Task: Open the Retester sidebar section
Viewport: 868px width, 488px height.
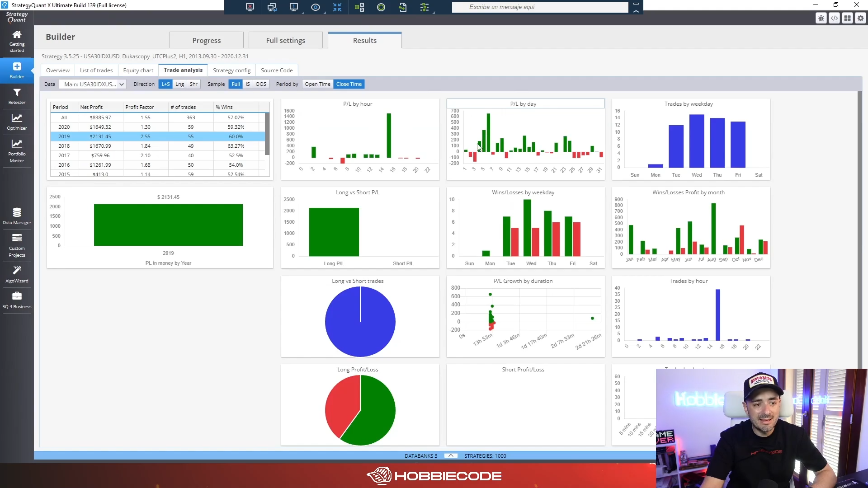Action: click(x=17, y=96)
